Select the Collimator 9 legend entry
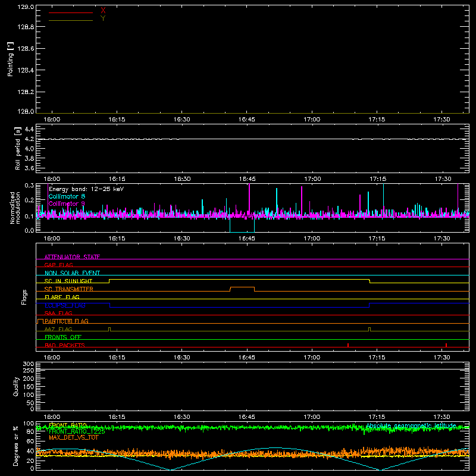This screenshot has height=476, width=476. pos(67,203)
